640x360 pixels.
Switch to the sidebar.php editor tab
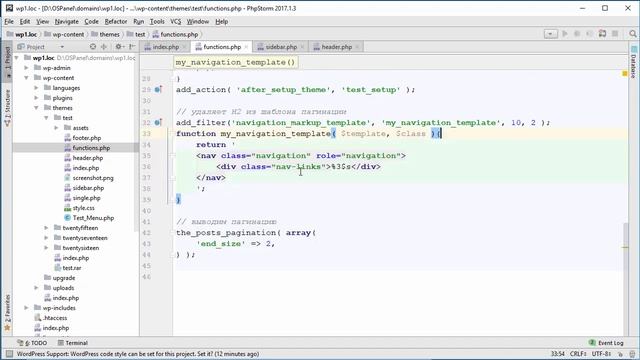pos(281,47)
